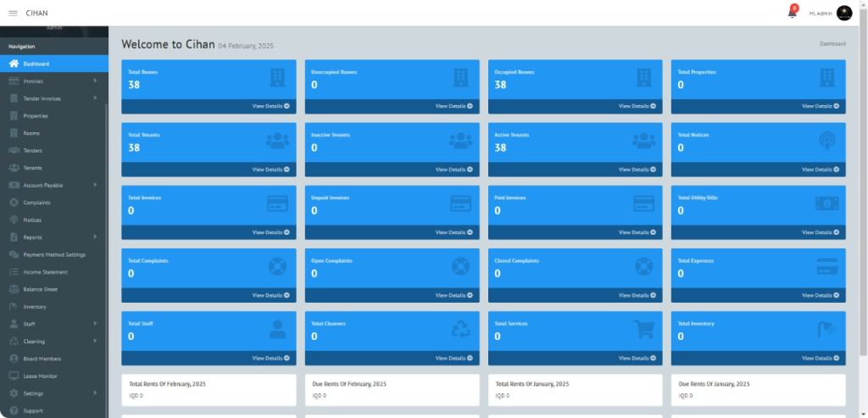
Task: Click the Total Utility Bills money icon
Action: point(827,204)
